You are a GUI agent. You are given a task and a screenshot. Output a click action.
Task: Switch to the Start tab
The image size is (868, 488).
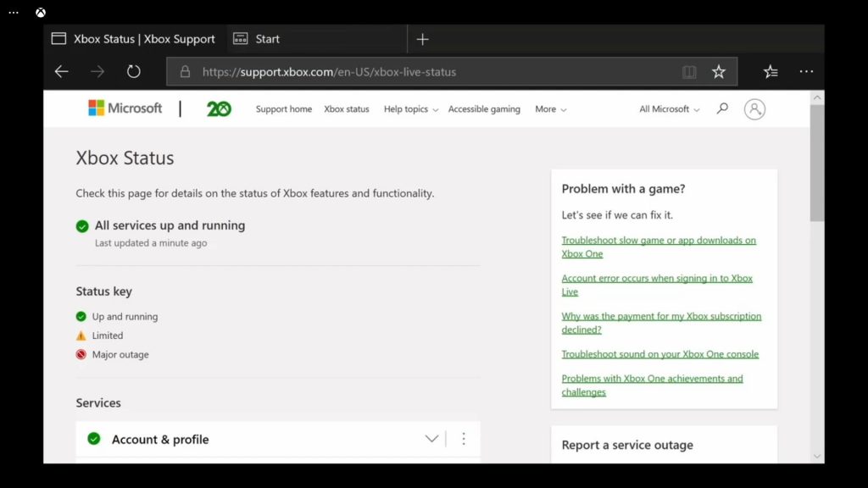[x=317, y=39]
